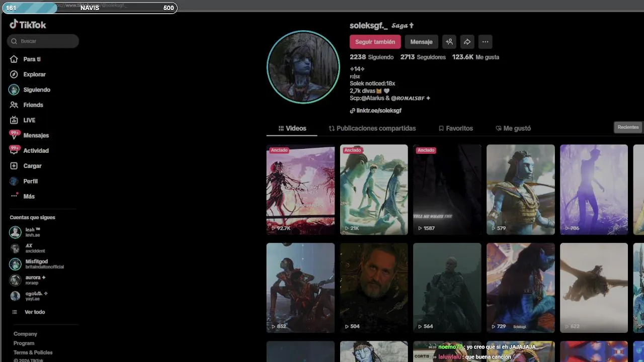Open the 2238 Siguiendo list
The image size is (644, 362).
click(372, 57)
